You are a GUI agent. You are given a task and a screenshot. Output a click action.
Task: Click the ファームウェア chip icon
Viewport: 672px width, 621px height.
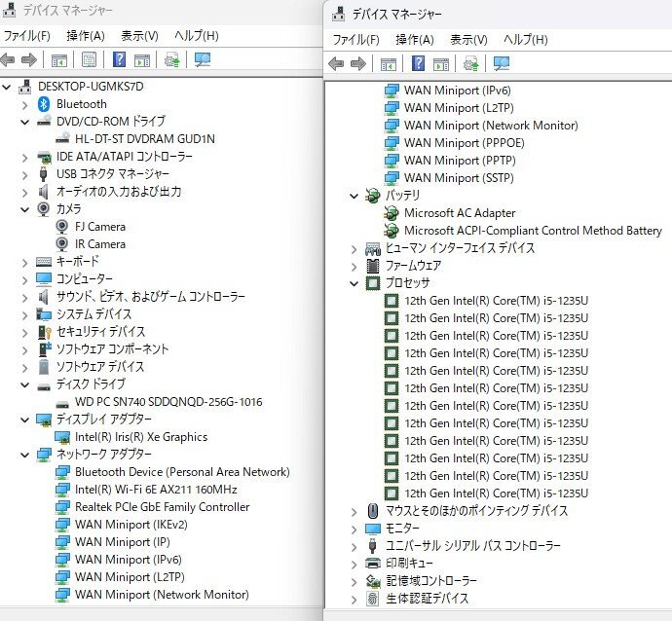(373, 266)
